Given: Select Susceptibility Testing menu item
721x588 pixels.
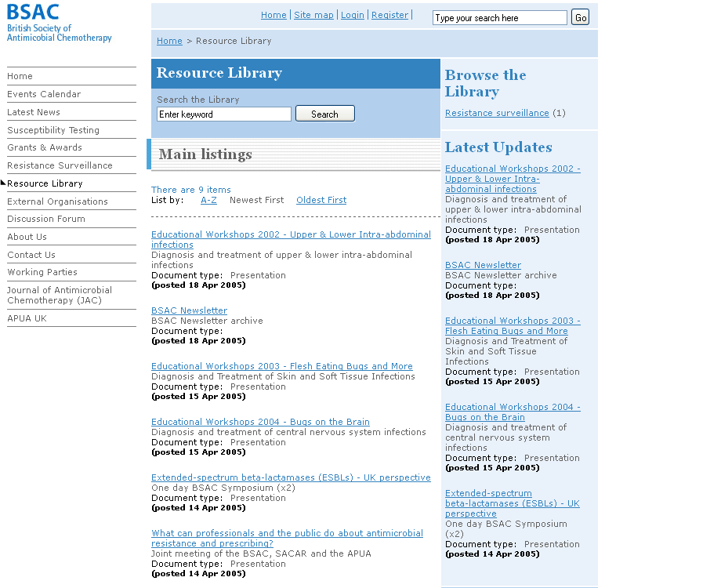Looking at the screenshot, I should [53, 130].
